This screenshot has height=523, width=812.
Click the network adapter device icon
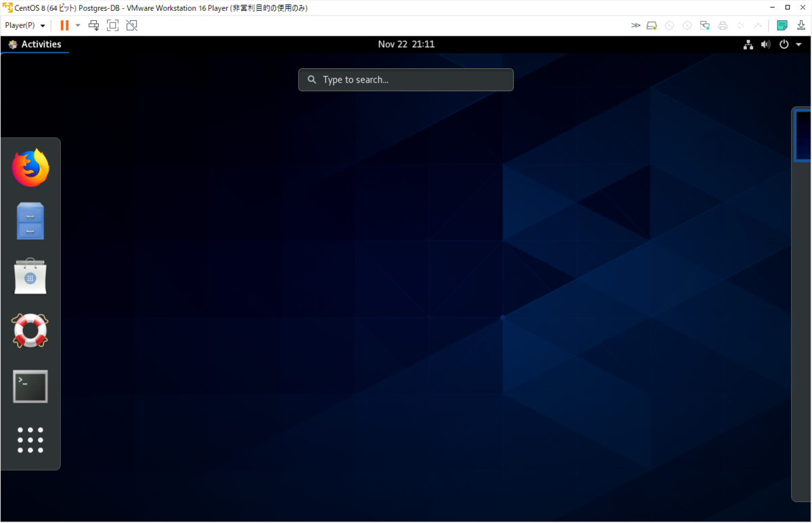[704, 26]
